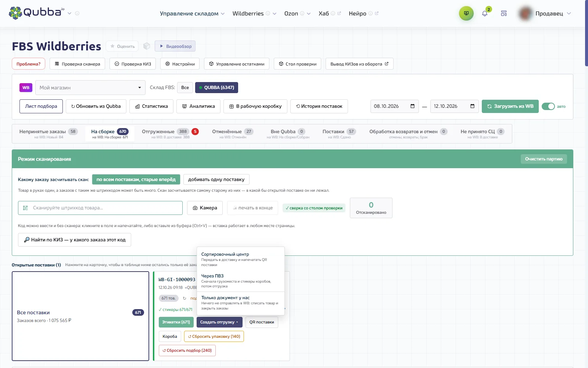Select mode по всем поставкам, старые вперёд

coord(136,180)
